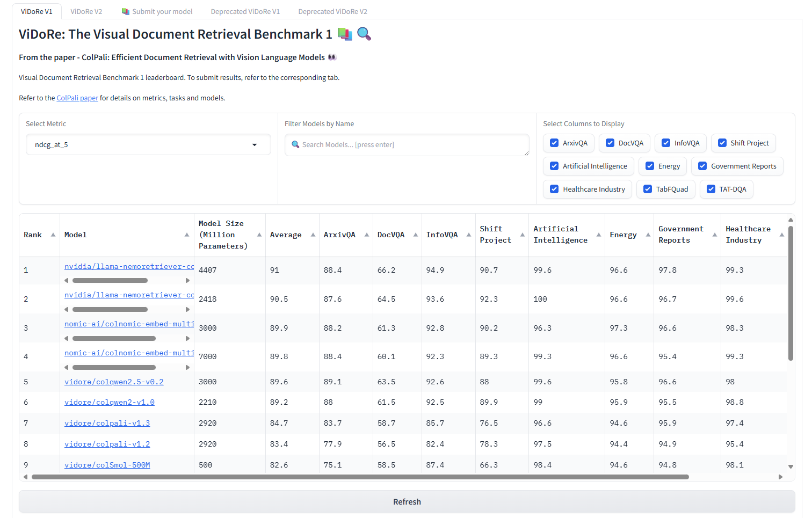
Task: Sort by Shift Project column arrow
Action: (523, 235)
